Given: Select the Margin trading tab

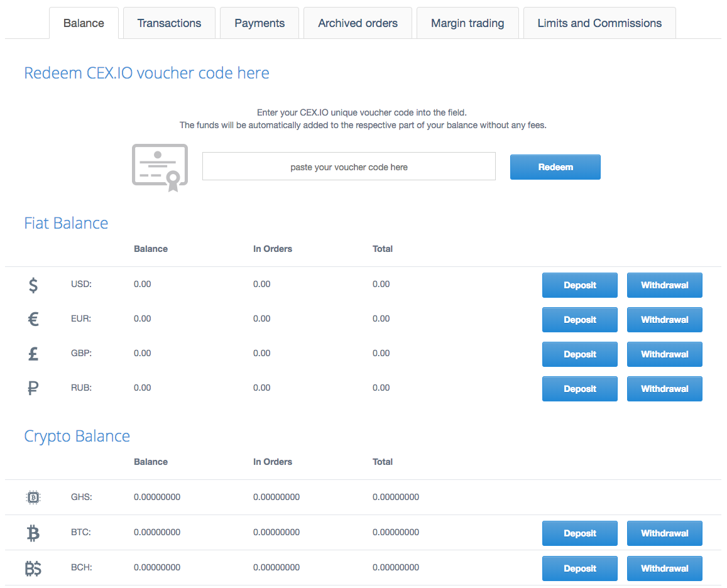Looking at the screenshot, I should click(467, 23).
